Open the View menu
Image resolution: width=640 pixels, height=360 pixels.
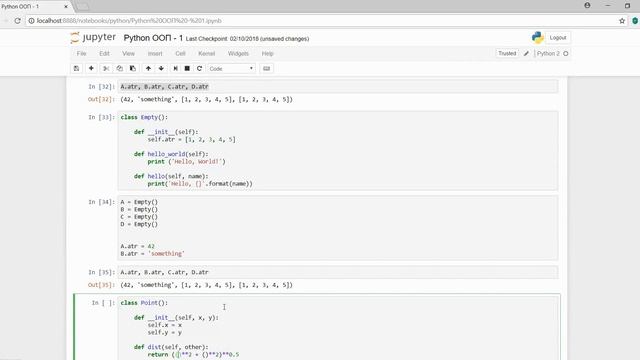[x=128, y=53]
